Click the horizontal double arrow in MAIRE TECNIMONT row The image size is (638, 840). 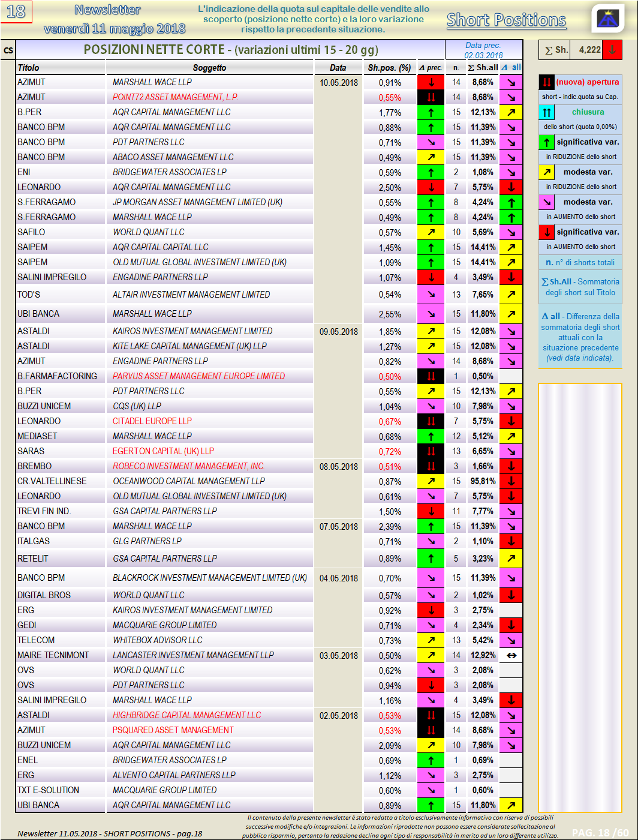(x=511, y=655)
